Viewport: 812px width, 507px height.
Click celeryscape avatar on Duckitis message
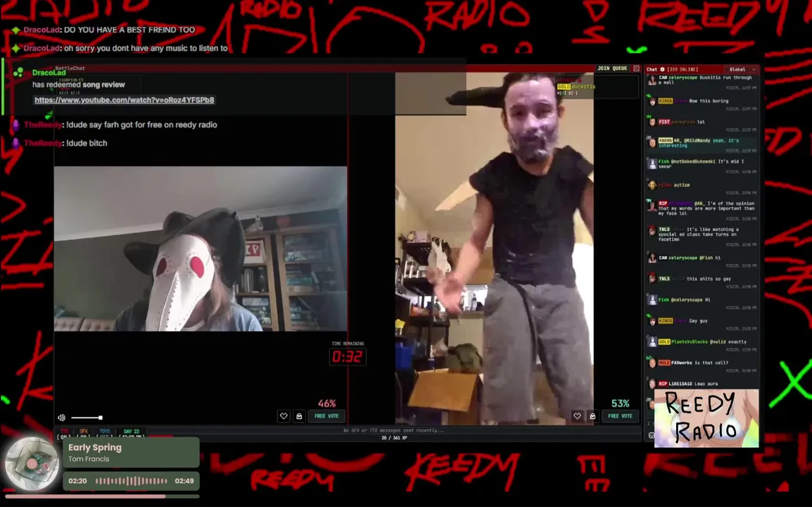pyautogui.click(x=652, y=80)
